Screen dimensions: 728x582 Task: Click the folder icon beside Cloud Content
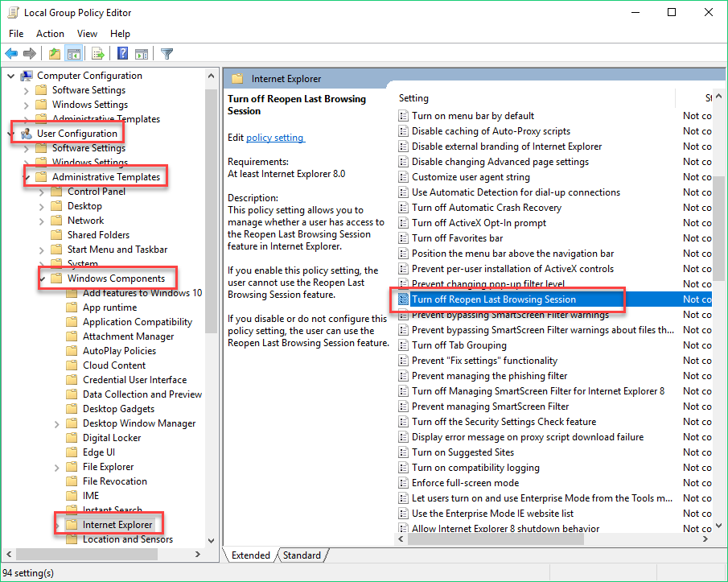(x=72, y=365)
